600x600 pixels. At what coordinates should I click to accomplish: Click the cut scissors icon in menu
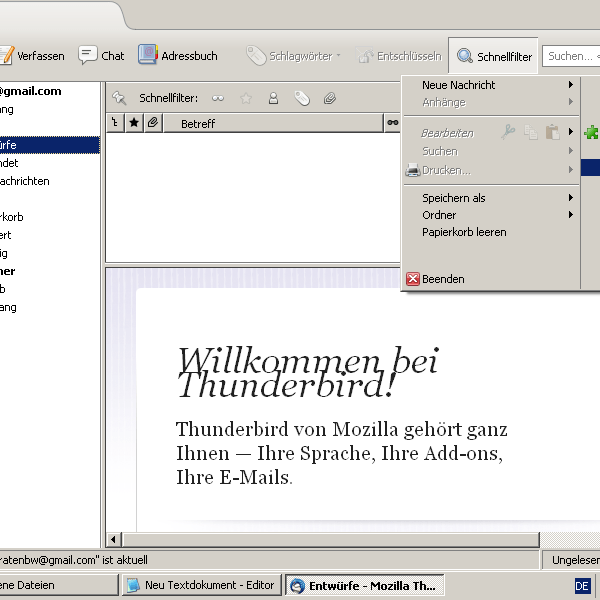pyautogui.click(x=509, y=132)
